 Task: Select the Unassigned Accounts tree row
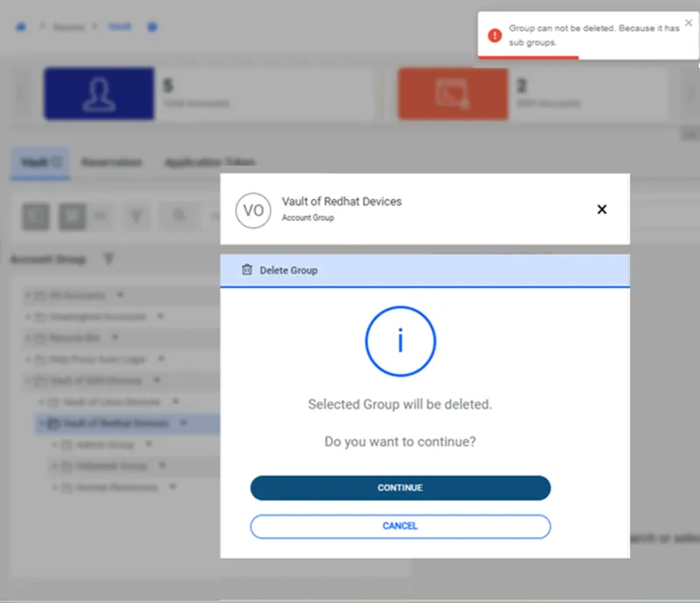[121, 316]
